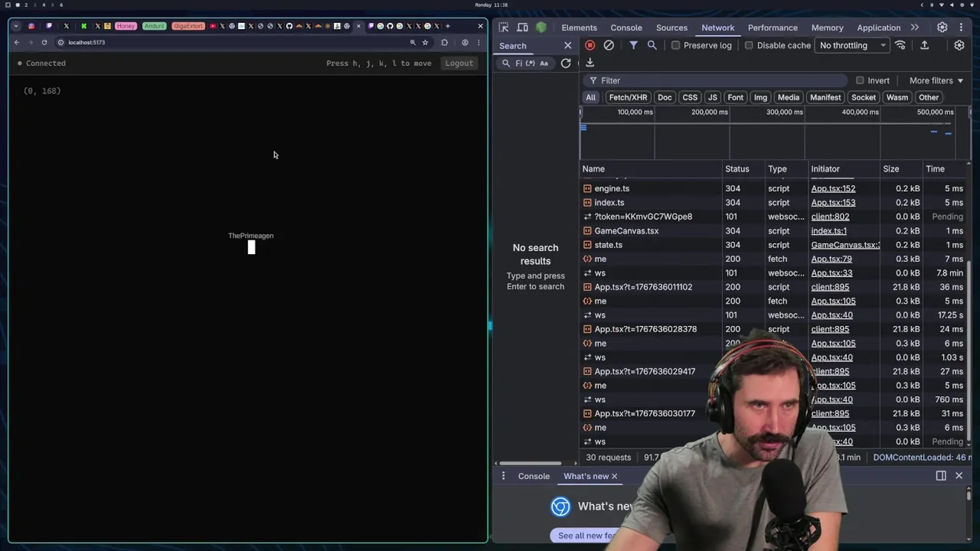The width and height of the screenshot is (980, 551).
Task: Click the import HAR upload icon
Action: click(x=924, y=45)
